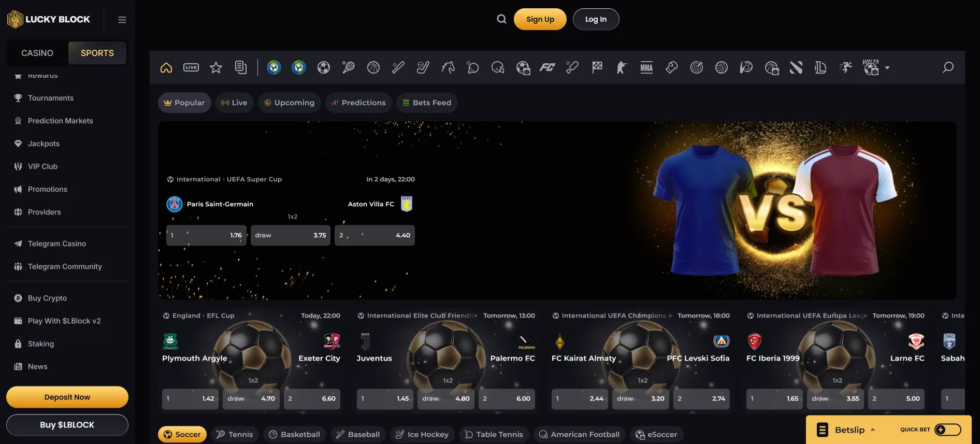This screenshot has height=444, width=980.
Task: Open Staking in the sidebar
Action: (x=41, y=343)
